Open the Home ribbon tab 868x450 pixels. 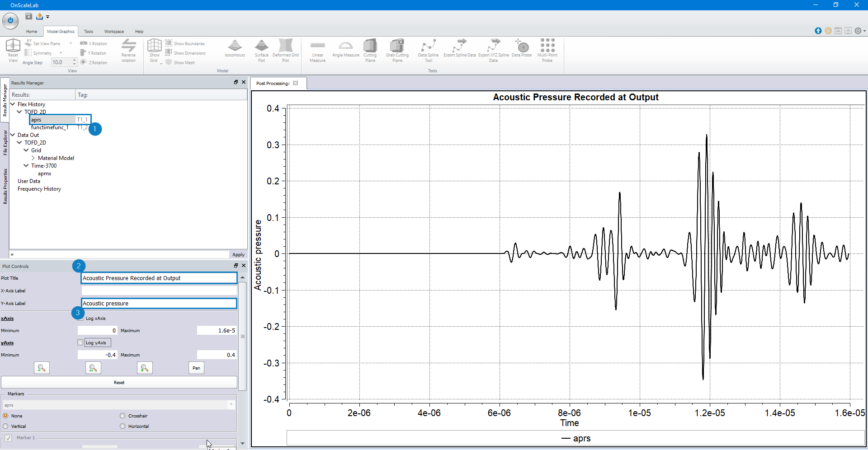tap(32, 32)
